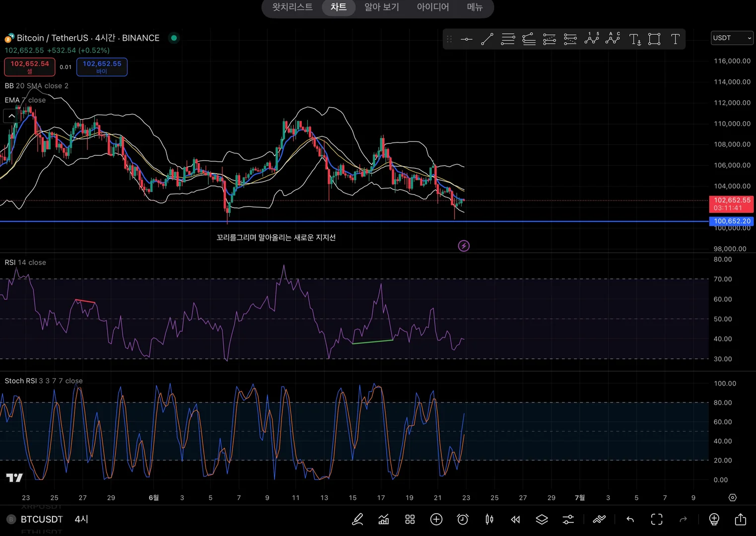Image resolution: width=756 pixels, height=536 pixels.
Task: Toggle the green market status dot
Action: click(x=174, y=38)
